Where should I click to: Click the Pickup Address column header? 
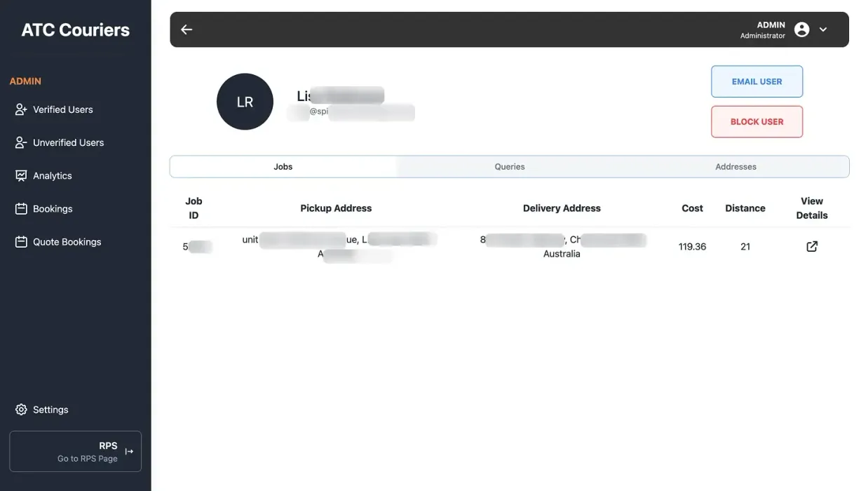[336, 208]
